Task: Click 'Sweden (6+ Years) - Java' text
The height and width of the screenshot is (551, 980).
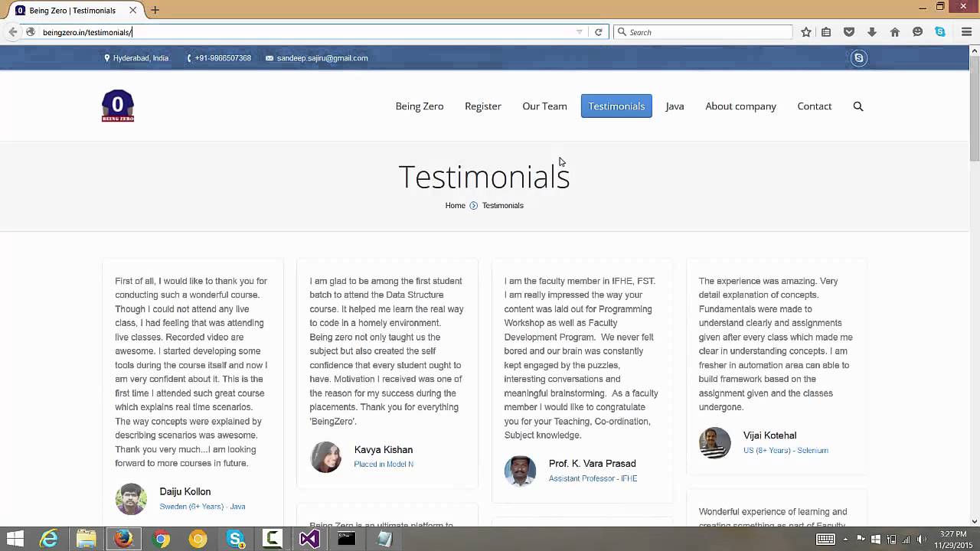Action: pos(202,507)
